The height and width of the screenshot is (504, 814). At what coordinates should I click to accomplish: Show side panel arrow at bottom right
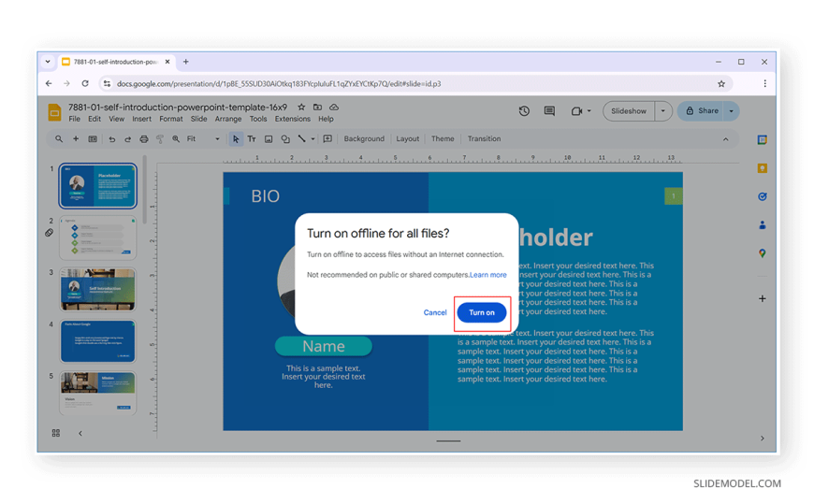(x=763, y=439)
